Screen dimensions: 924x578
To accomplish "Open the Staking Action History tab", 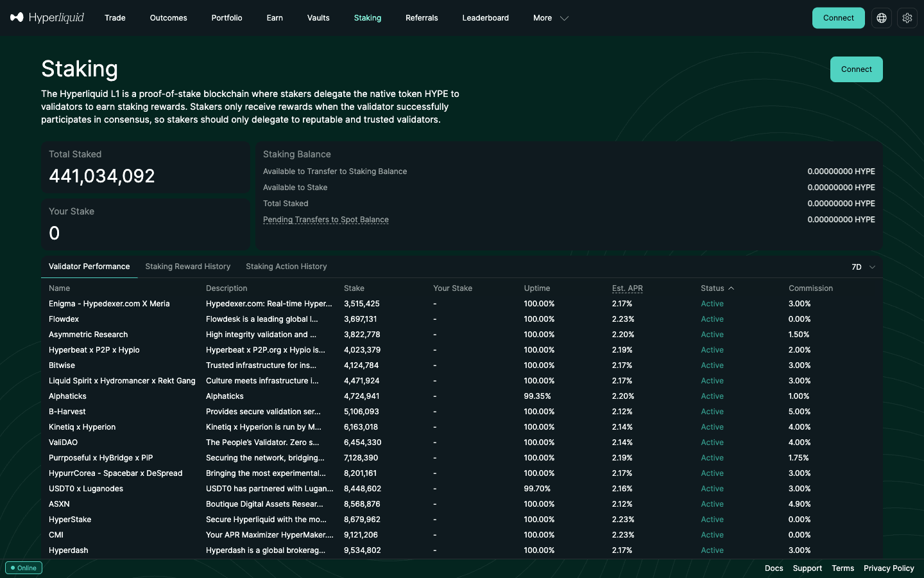I will (286, 267).
